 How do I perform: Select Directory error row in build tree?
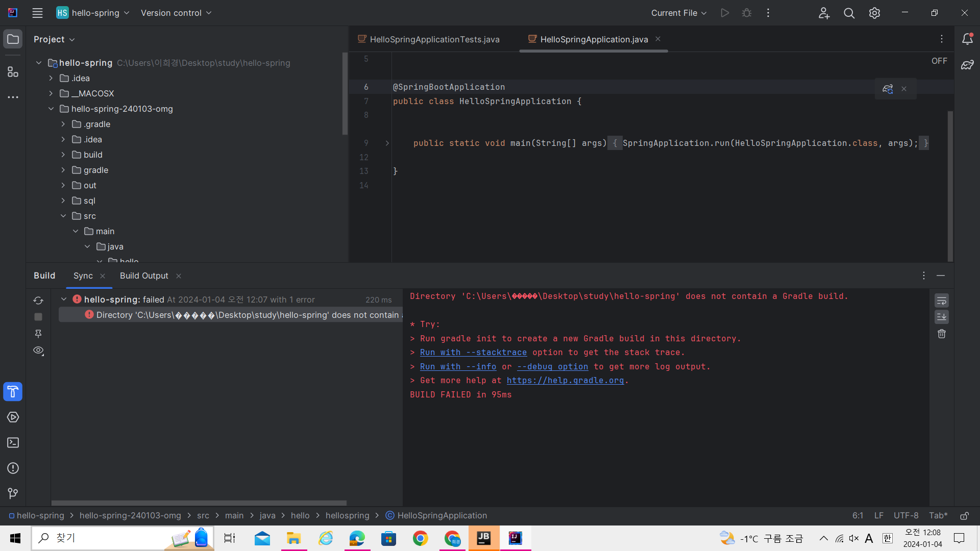click(x=231, y=315)
